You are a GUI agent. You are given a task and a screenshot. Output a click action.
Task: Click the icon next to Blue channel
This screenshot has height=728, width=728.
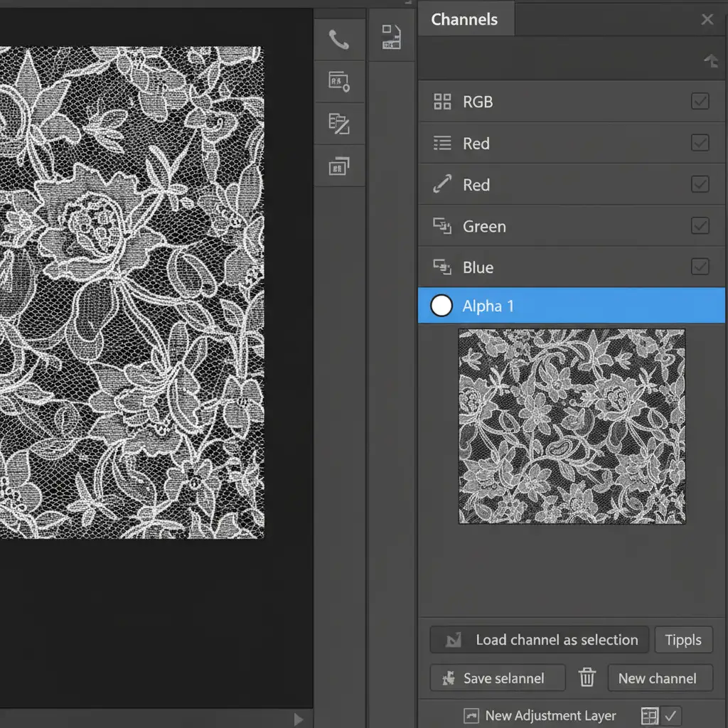coord(442,267)
